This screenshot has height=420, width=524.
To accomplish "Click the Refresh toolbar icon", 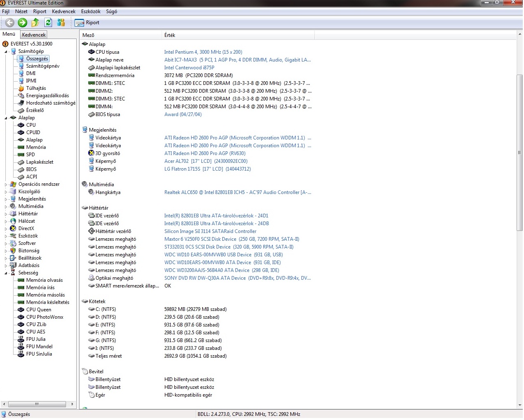I will [48, 23].
